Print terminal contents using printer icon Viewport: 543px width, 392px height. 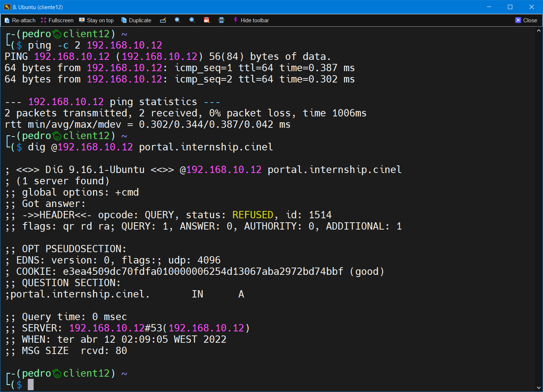(221, 20)
